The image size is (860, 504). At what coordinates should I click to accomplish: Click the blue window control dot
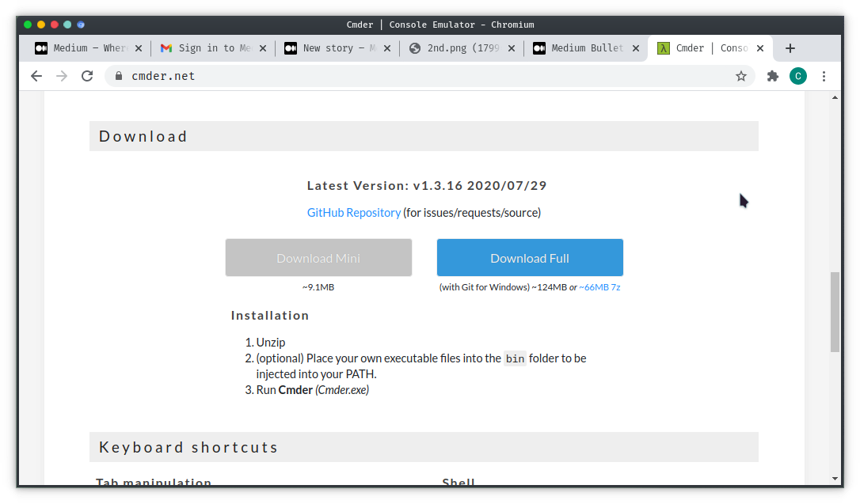[x=81, y=25]
